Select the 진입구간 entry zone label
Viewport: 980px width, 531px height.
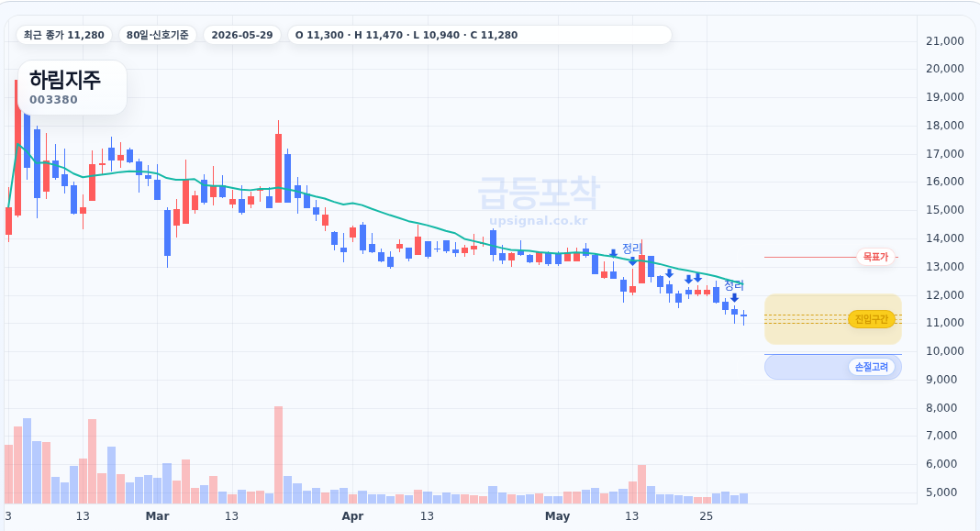(871, 319)
